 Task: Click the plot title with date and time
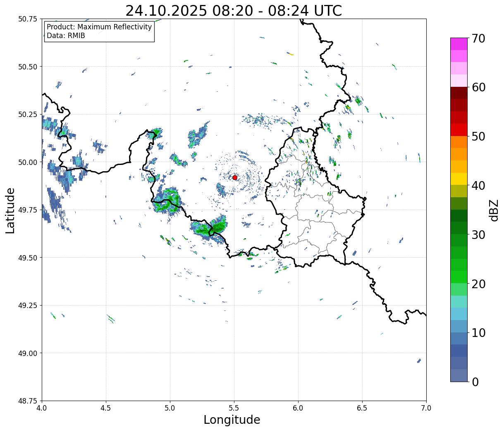point(234,10)
